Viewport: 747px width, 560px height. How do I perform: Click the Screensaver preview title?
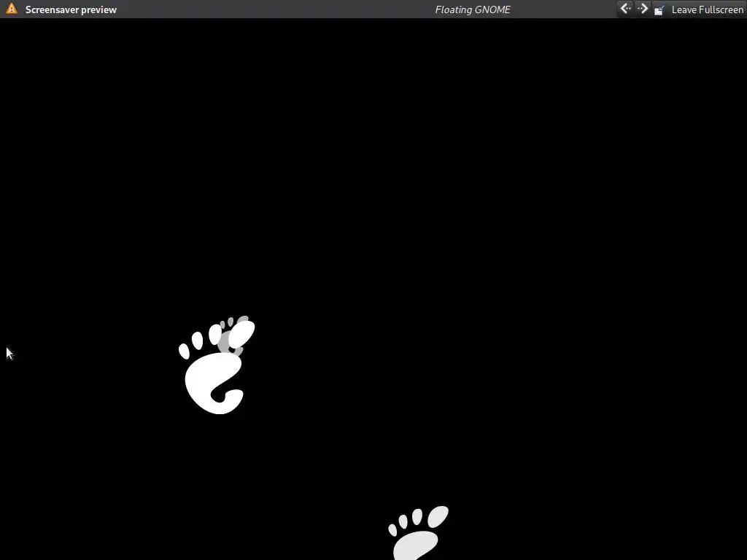71,9
